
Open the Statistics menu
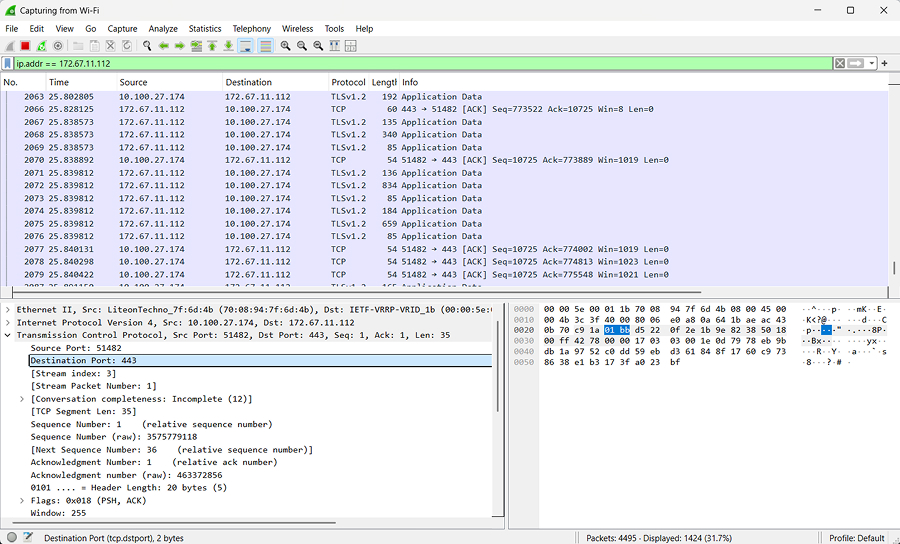point(205,29)
